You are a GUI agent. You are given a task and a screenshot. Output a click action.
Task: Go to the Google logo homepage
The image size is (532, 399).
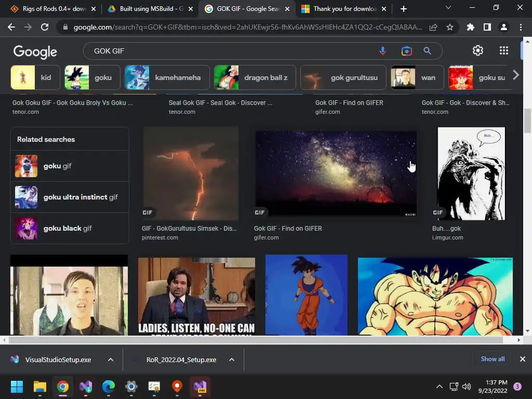[x=35, y=51]
